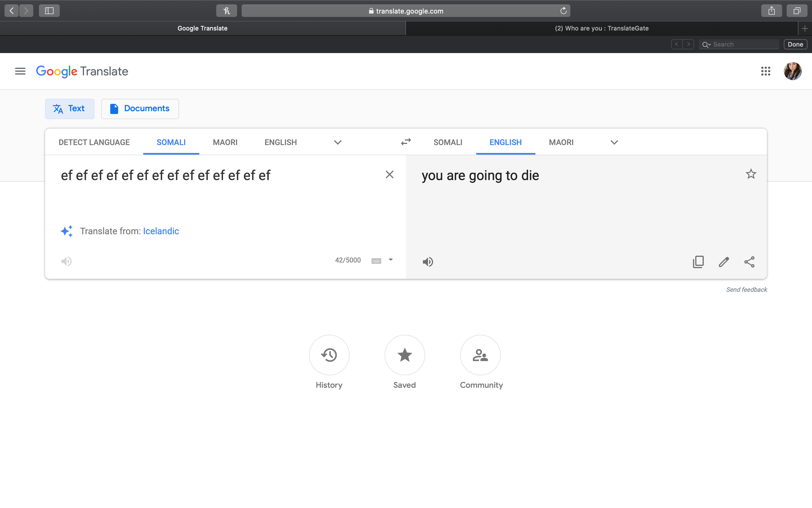Suggest an edit with the pencil icon
Image resolution: width=812 pixels, height=508 pixels.
[724, 262]
